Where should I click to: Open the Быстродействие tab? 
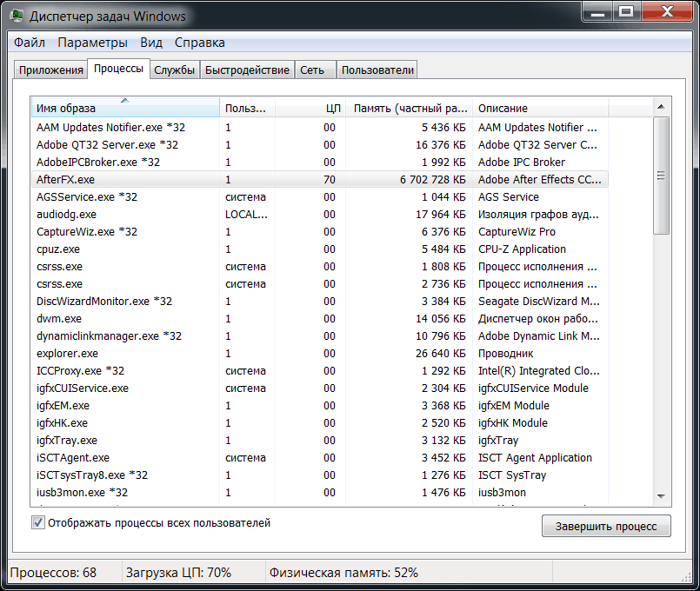pos(247,70)
